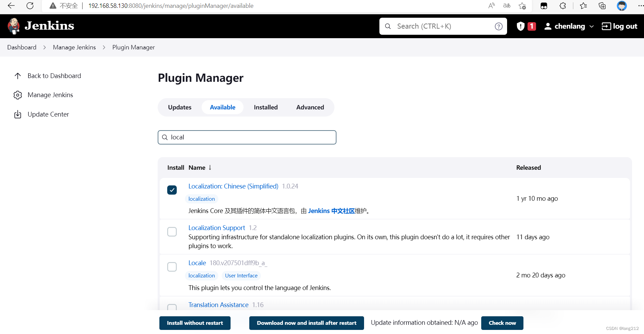Screen dimensions: 644x334
Task: Click the insecure site warning triangle icon
Action: click(x=53, y=6)
